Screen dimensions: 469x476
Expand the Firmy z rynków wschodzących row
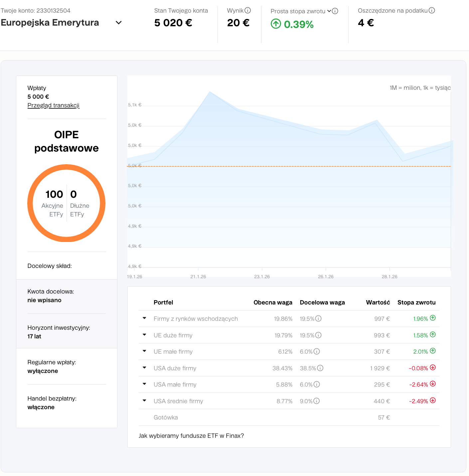[144, 318]
